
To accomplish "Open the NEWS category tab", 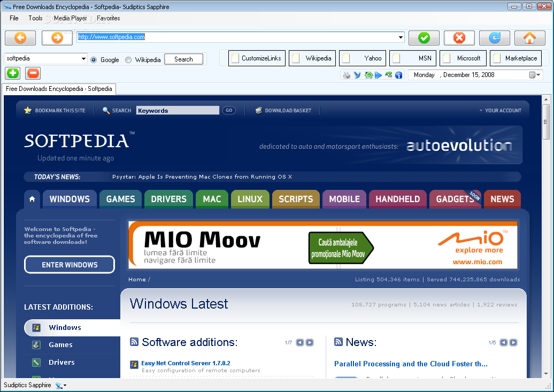I will pos(502,199).
